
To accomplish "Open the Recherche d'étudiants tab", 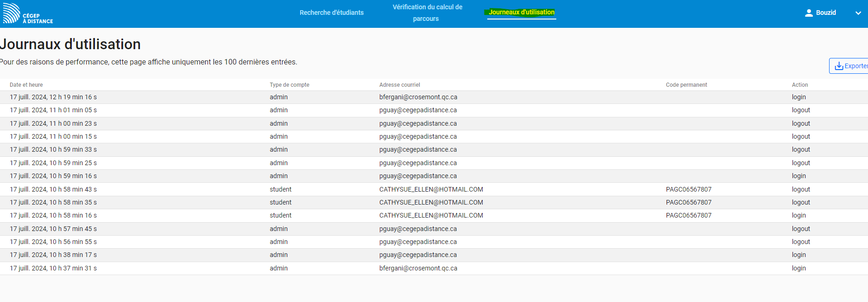I will click(331, 13).
